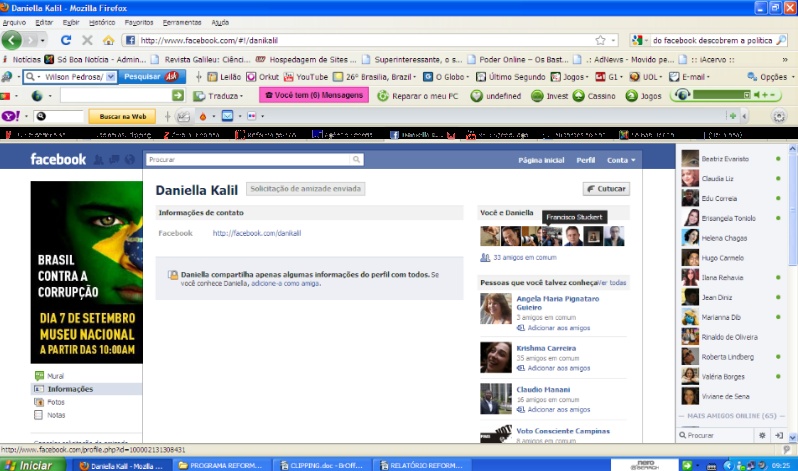Open Você tem (6) Mensagens button

coord(314,95)
